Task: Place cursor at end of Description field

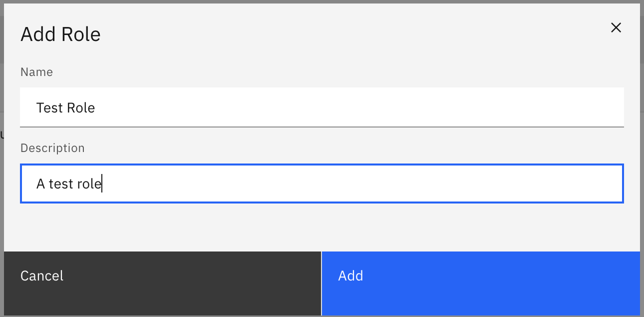Action: (102, 183)
